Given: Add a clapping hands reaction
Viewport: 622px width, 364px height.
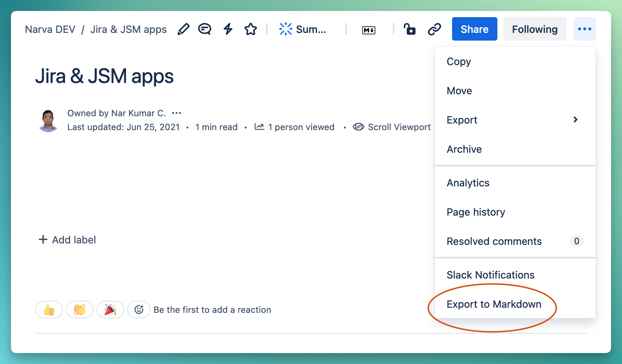Looking at the screenshot, I should click(x=80, y=310).
